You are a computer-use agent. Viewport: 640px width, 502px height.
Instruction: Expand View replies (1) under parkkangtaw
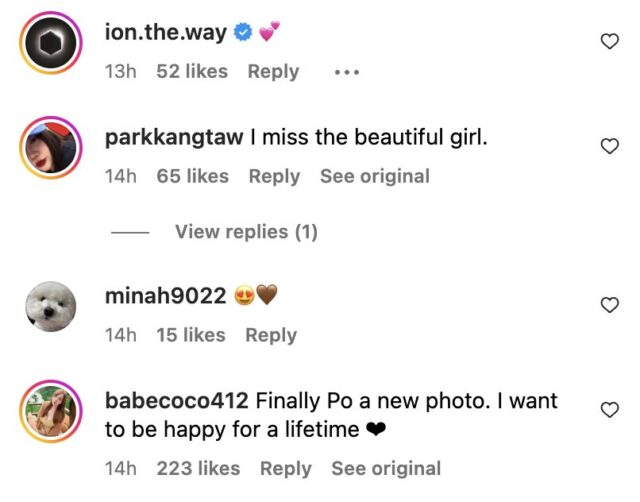pos(246,232)
